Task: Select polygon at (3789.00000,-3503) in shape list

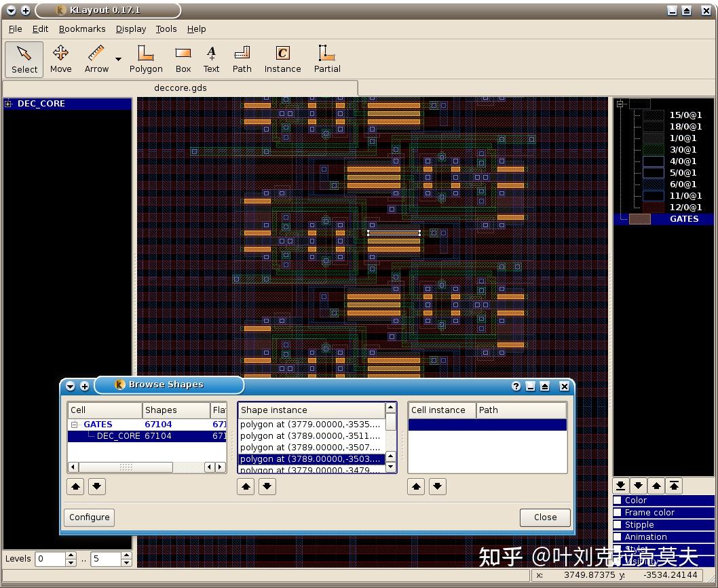Action: click(x=314, y=459)
